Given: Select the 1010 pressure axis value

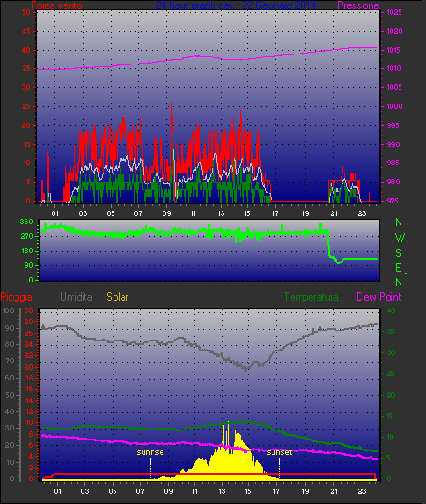Looking at the screenshot, I should 393,68.
